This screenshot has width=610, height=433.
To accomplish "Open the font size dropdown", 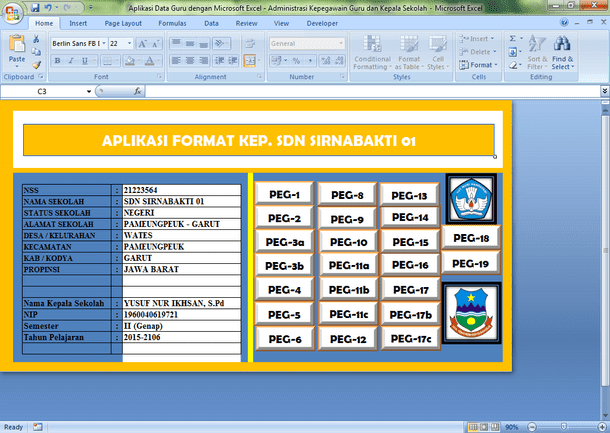I will [x=130, y=44].
